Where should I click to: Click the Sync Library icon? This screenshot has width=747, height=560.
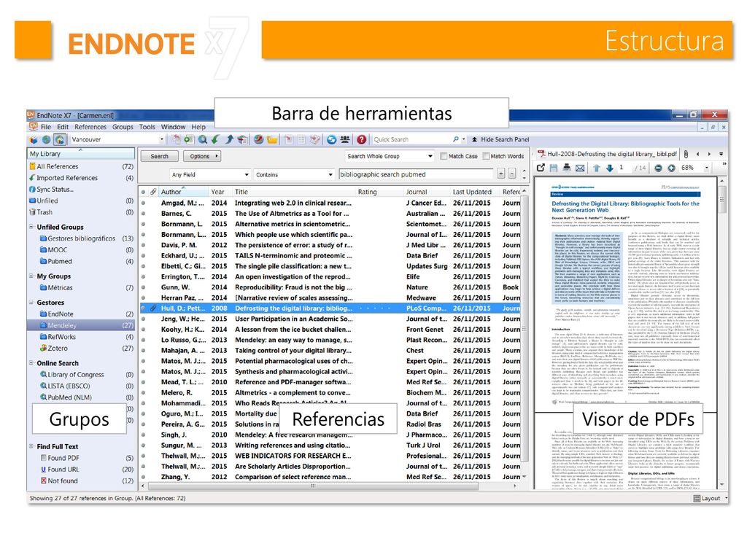[332, 139]
